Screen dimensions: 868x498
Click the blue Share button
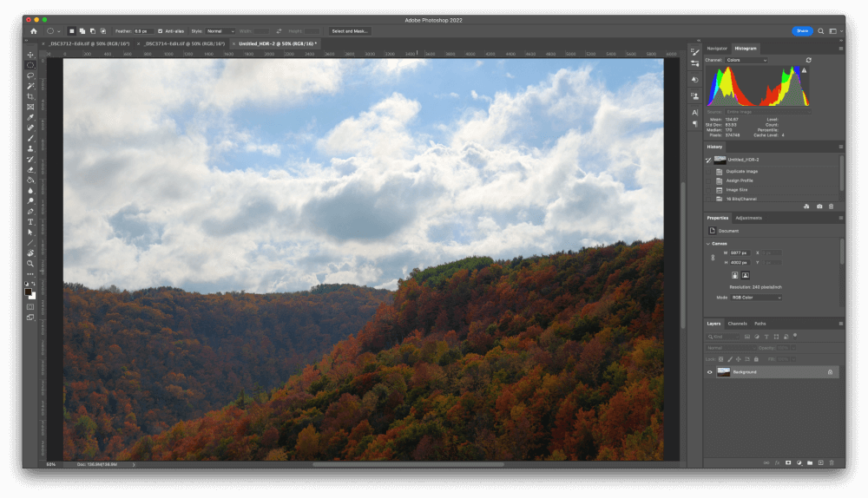pos(802,31)
